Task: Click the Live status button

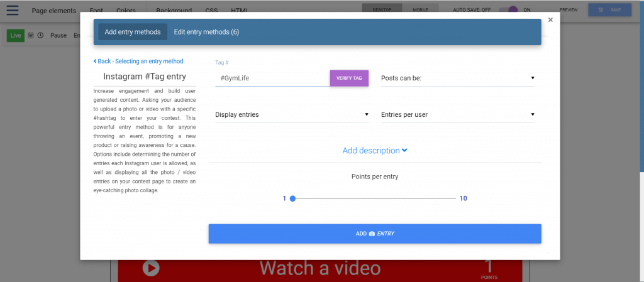Action: click(16, 36)
